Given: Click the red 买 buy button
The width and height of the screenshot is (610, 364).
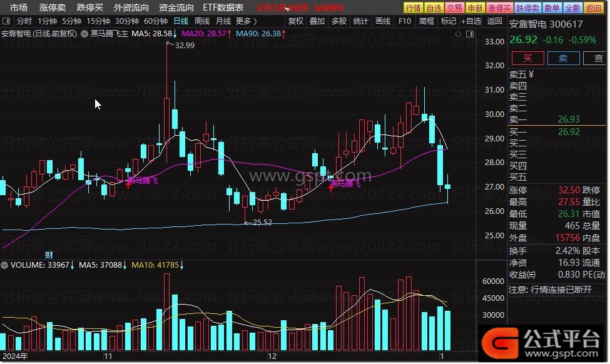Looking at the screenshot, I should click(x=527, y=58).
